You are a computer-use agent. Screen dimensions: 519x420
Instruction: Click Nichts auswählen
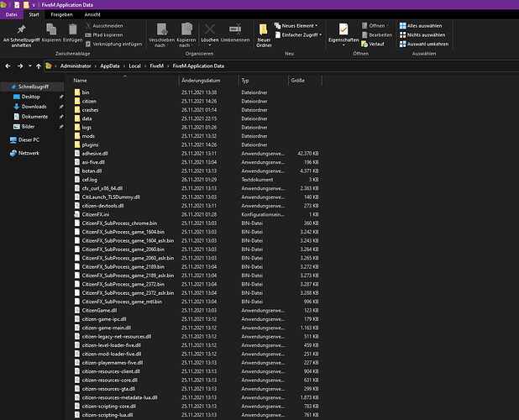point(422,34)
